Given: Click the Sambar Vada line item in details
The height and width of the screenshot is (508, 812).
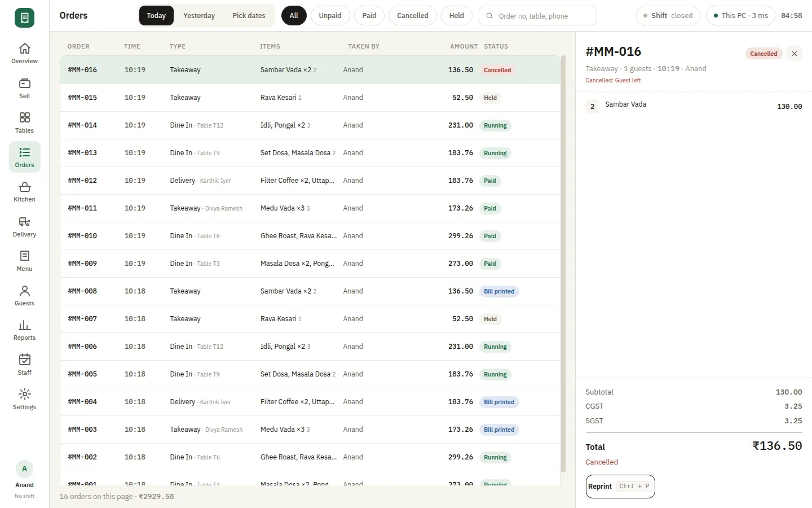Looking at the screenshot, I should (x=694, y=106).
